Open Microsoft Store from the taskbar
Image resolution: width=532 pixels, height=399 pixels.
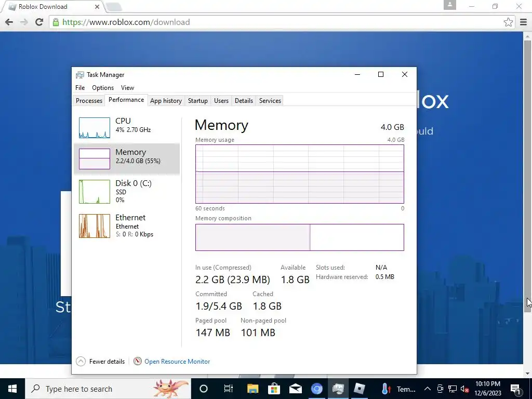tap(274, 389)
